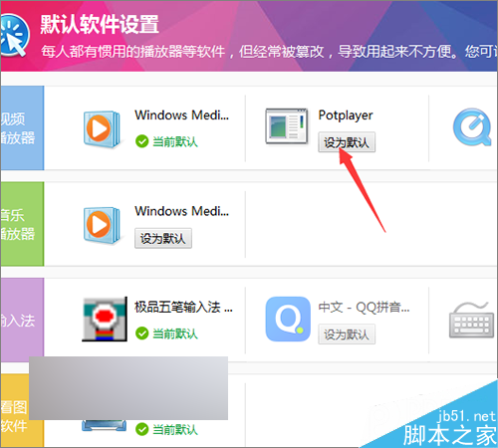Image resolution: width=498 pixels, height=448 pixels.
Task: Click the 中文 - QQ拼音 name label
Action: coord(364,307)
